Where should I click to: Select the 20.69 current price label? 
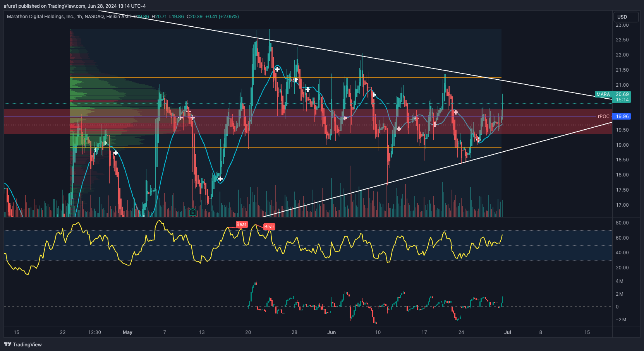coord(622,94)
